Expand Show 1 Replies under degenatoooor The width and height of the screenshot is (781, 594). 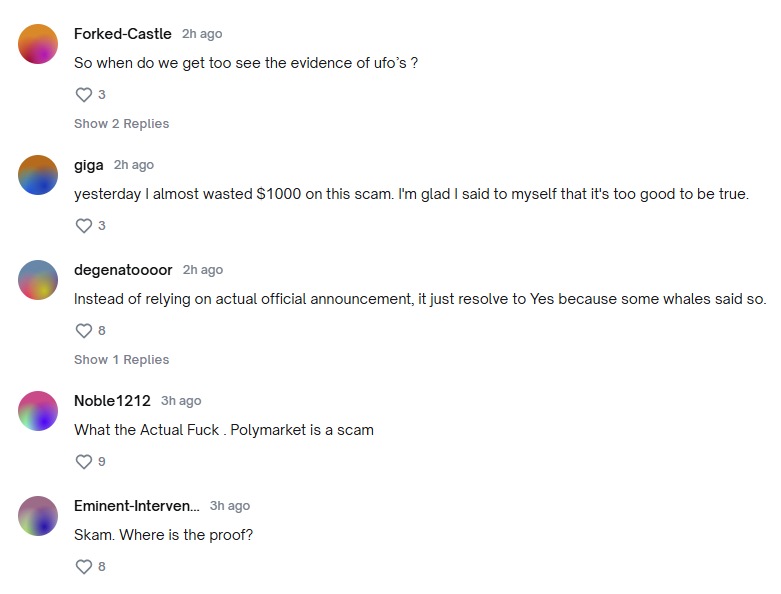coord(121,360)
